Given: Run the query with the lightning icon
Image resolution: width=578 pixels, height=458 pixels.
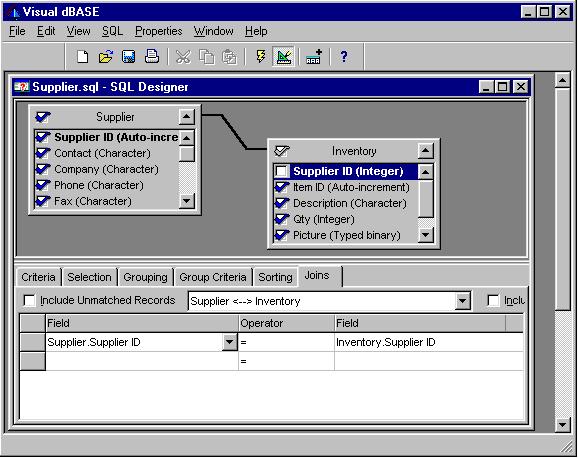Looking at the screenshot, I should click(x=261, y=56).
